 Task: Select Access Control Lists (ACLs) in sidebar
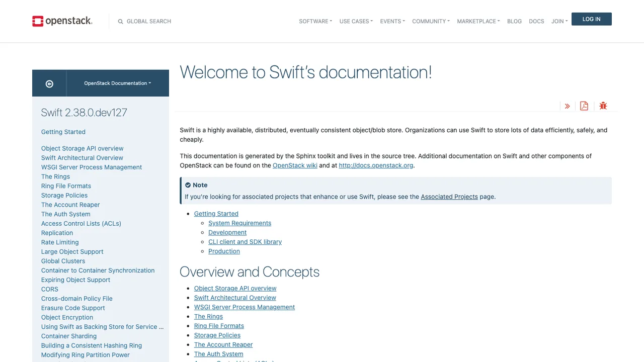coord(81,224)
